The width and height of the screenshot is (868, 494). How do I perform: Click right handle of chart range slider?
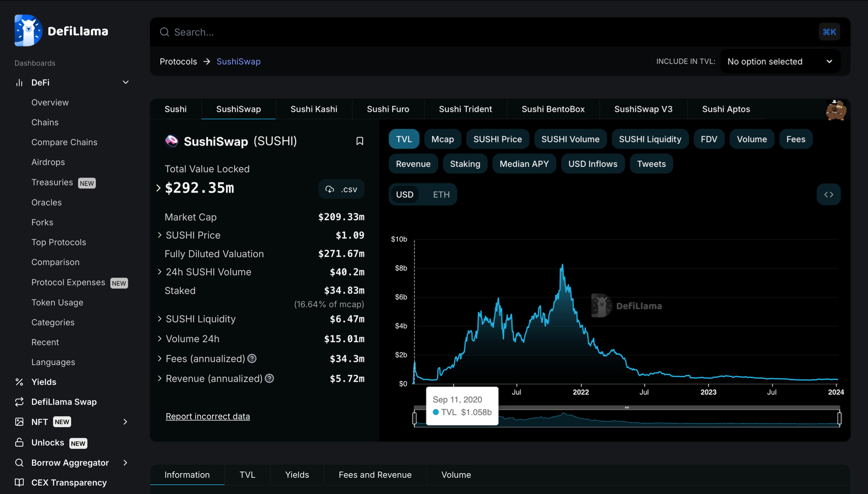[839, 418]
